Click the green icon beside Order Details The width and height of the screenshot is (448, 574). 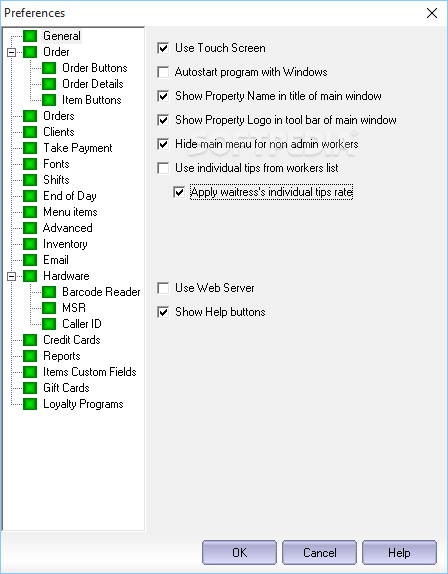[x=49, y=84]
